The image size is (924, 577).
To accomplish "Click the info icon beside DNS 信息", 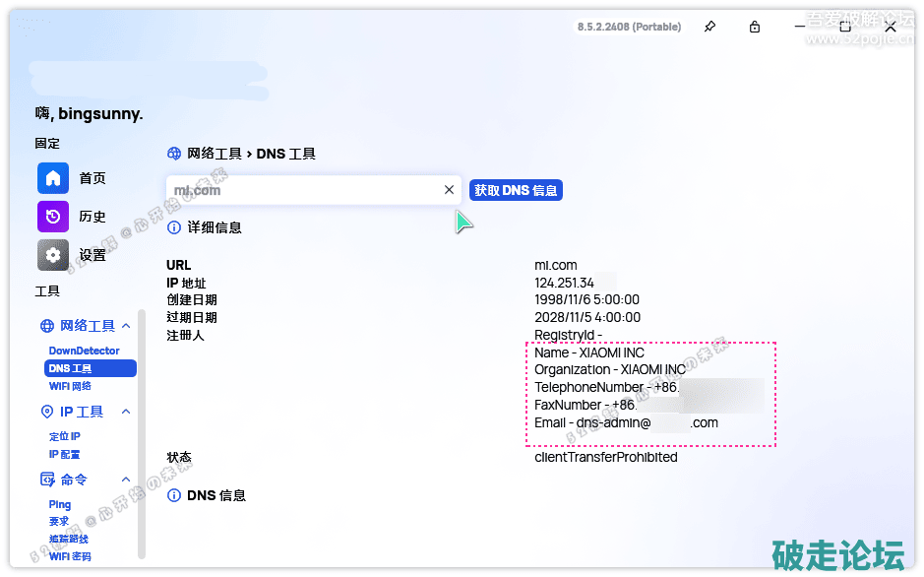I will [174, 495].
